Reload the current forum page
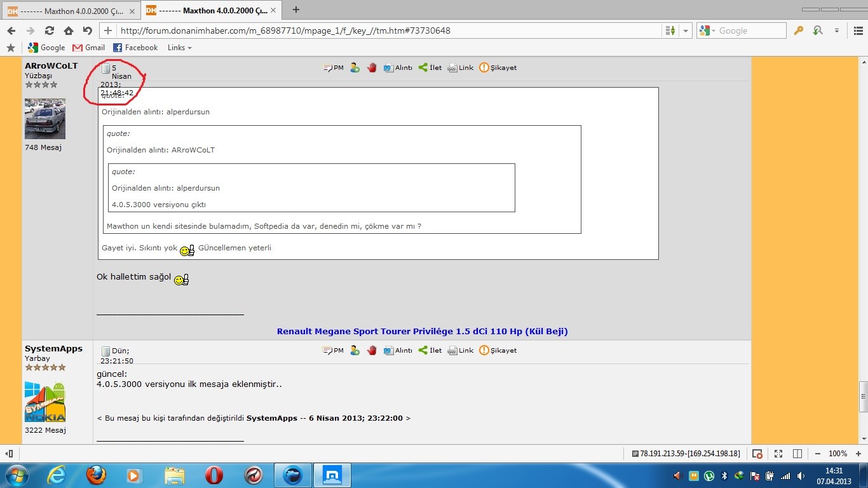Image resolution: width=868 pixels, height=488 pixels. pos(49,30)
